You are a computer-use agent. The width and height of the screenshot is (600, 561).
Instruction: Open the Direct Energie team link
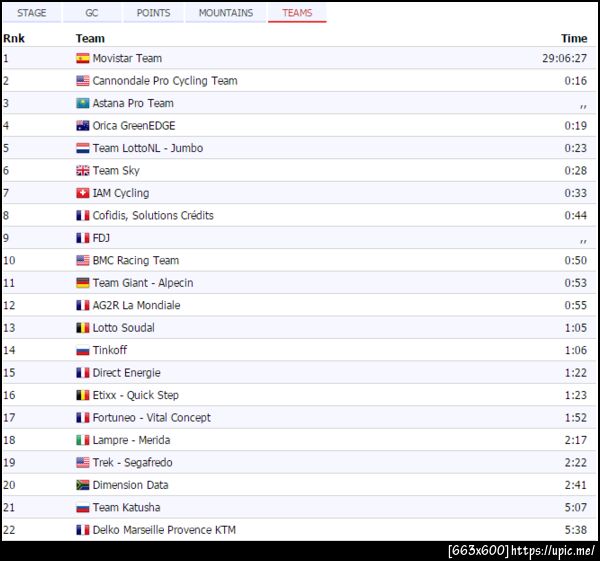[x=126, y=372]
